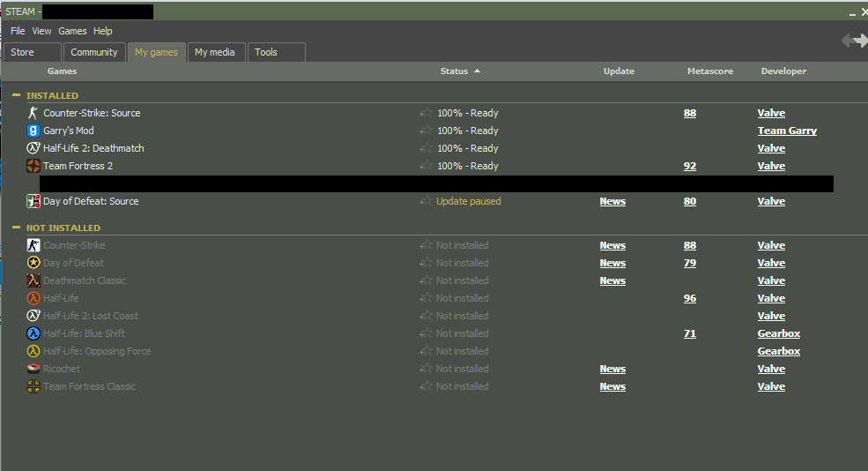
Task: Click the Half-Life 2: Lost Coast icon
Action: pos(33,316)
